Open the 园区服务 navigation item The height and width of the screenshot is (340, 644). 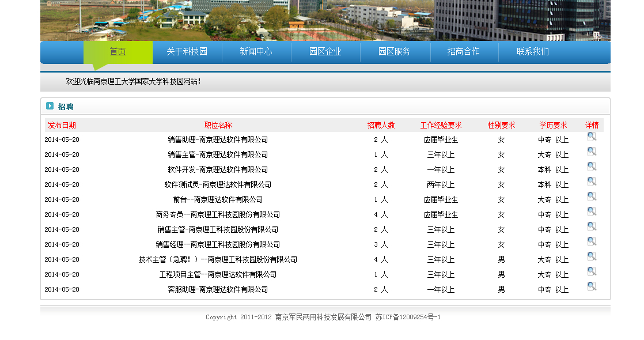coord(395,52)
